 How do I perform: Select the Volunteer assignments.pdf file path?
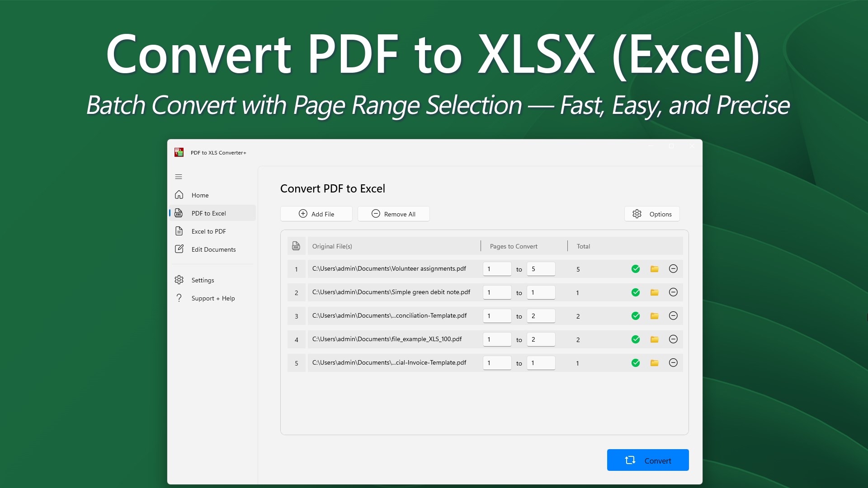(389, 268)
